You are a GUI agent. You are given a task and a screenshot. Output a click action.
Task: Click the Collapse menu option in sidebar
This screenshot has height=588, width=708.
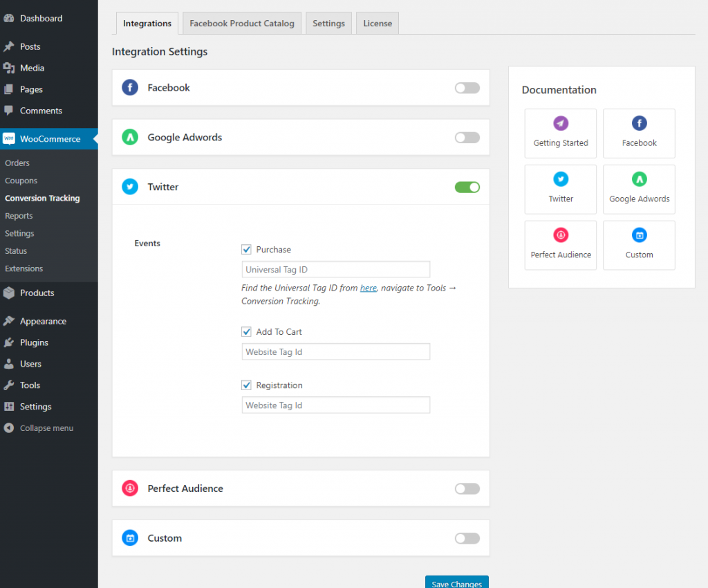pyautogui.click(x=44, y=428)
